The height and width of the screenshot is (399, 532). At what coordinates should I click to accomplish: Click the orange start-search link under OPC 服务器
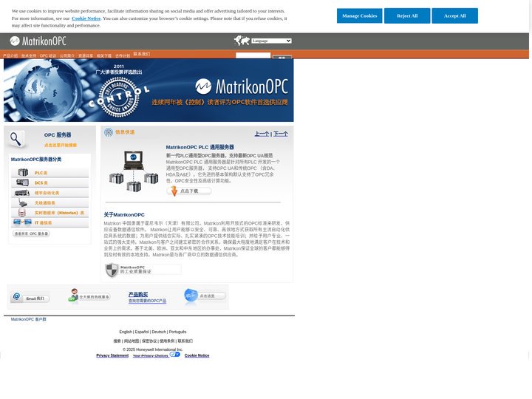(61, 146)
